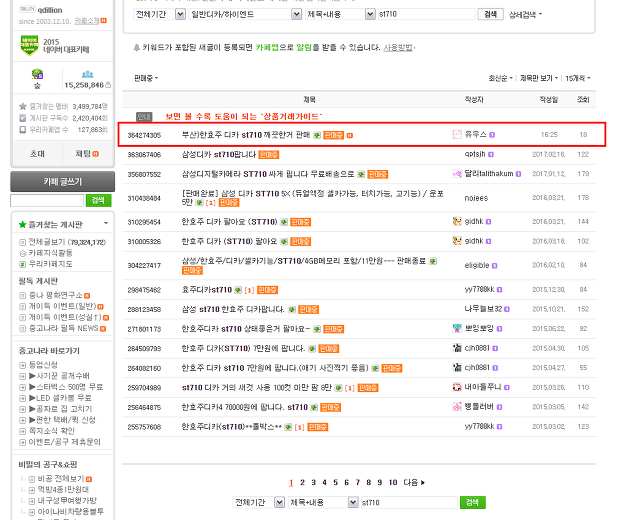Open post 한효주 디카 팔아요 (ST710)
Viewport: 640px width, 520px height.
point(229,222)
